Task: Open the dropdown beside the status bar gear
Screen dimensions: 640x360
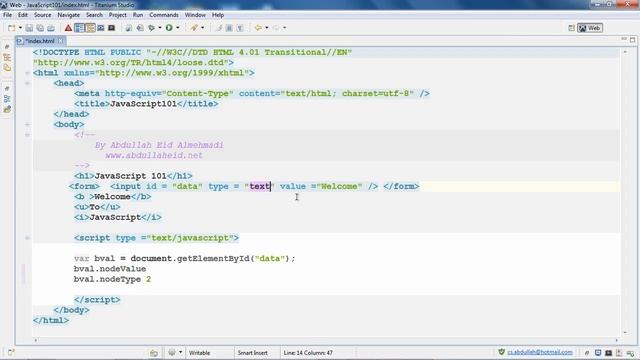Action: (x=180, y=352)
